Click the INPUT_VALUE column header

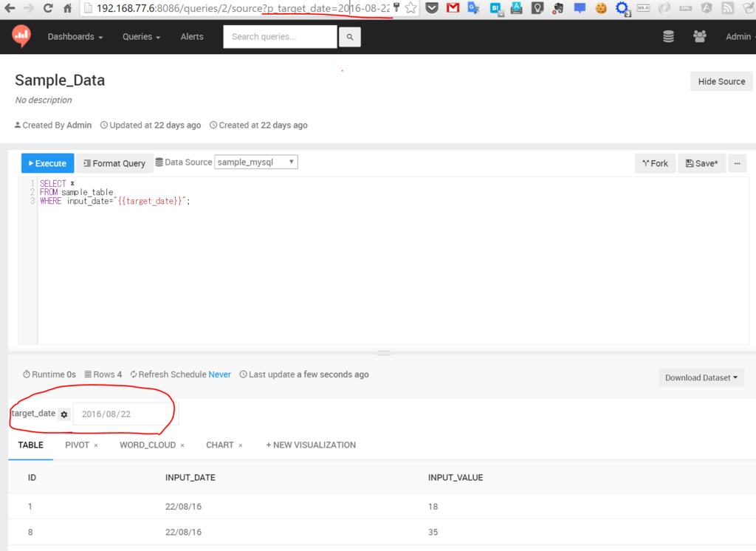456,478
